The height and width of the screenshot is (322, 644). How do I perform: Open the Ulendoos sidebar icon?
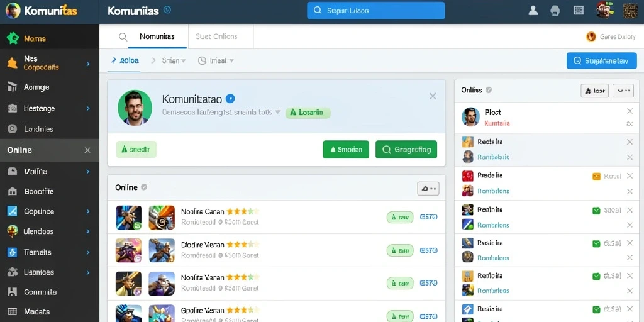coord(13,231)
